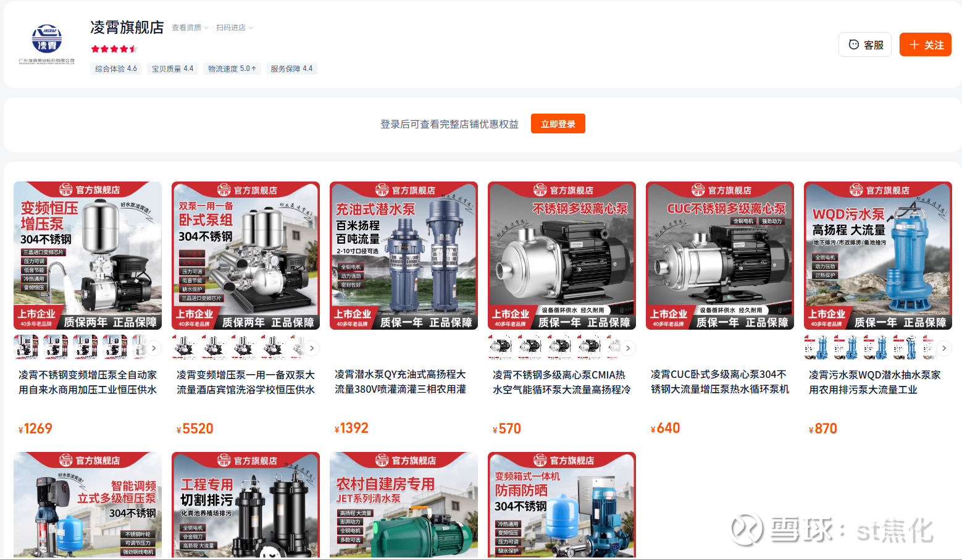This screenshot has width=962, height=560.
Task: Open the 农村自建房专用 JET系列清水泵 image
Action: click(404, 504)
